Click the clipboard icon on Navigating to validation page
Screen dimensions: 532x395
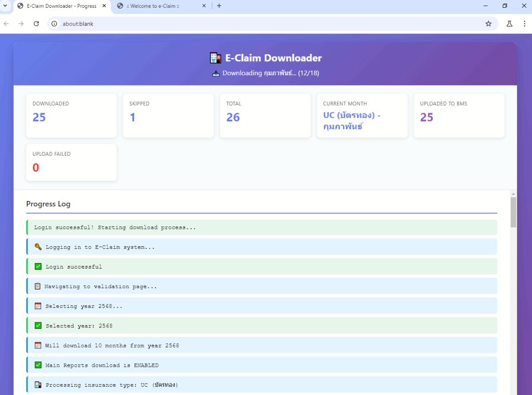click(37, 286)
